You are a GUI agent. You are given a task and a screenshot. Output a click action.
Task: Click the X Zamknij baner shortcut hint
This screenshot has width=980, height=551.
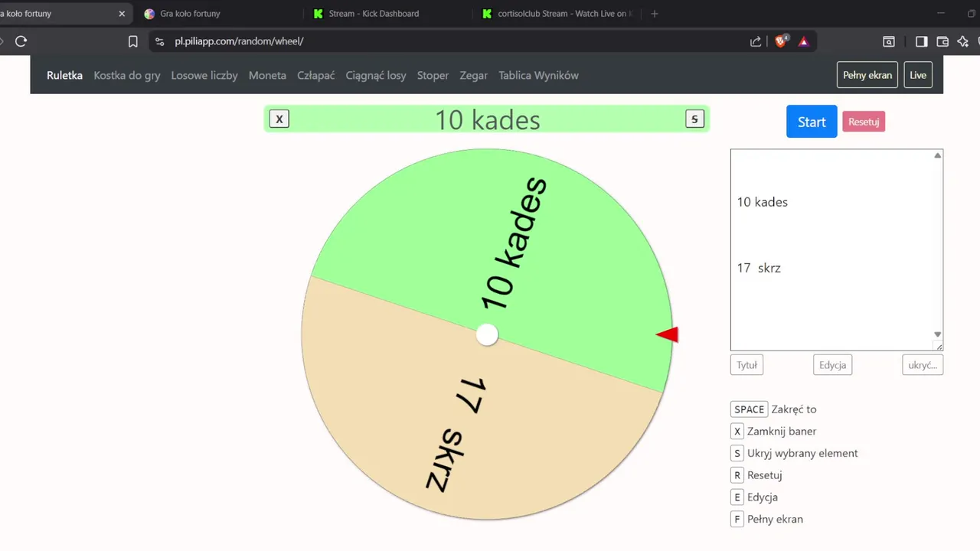coord(774,432)
